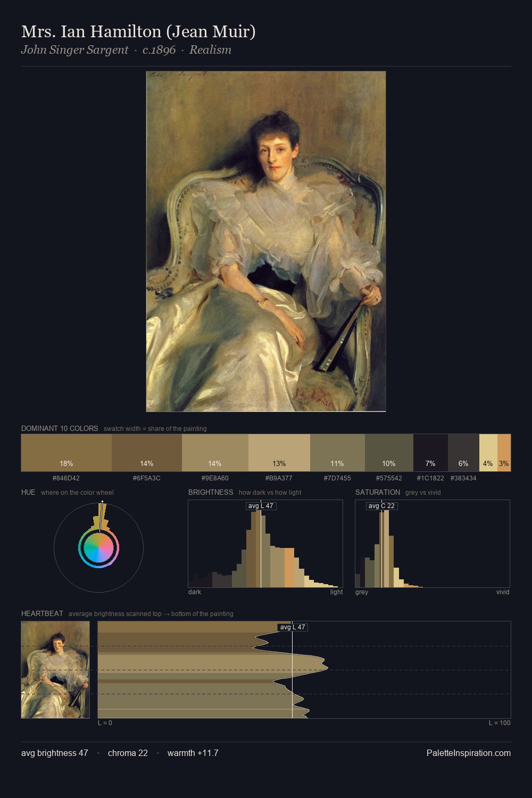
Task: Click the PaletteInspiration.com link
Action: [469, 753]
